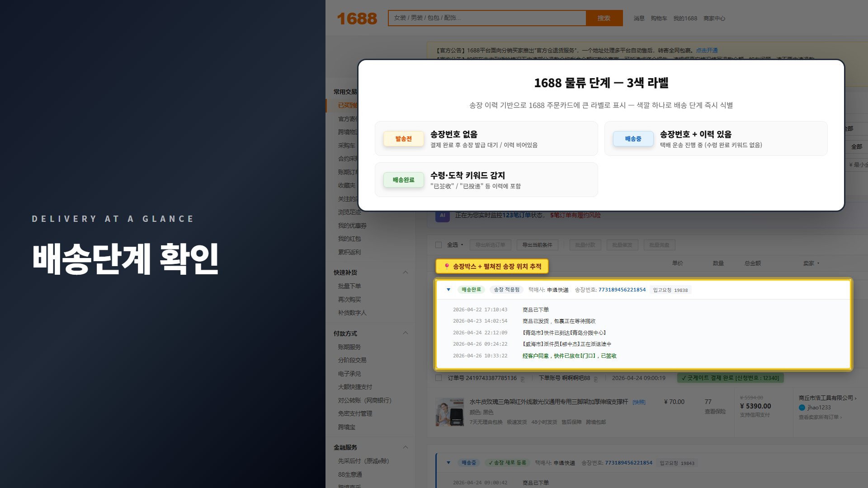Viewport: 868px width, 488px height.
Task: Open the tripod product thumbnail image
Action: pos(450,412)
